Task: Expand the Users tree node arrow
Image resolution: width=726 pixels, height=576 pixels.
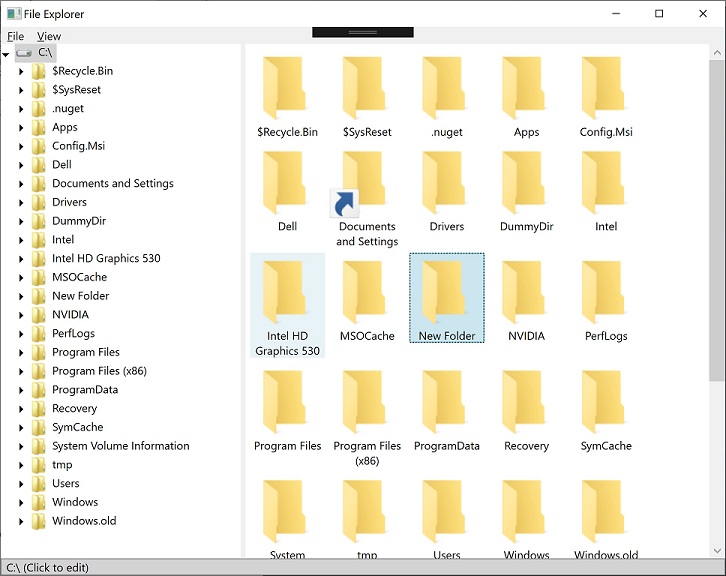Action: pyautogui.click(x=21, y=484)
